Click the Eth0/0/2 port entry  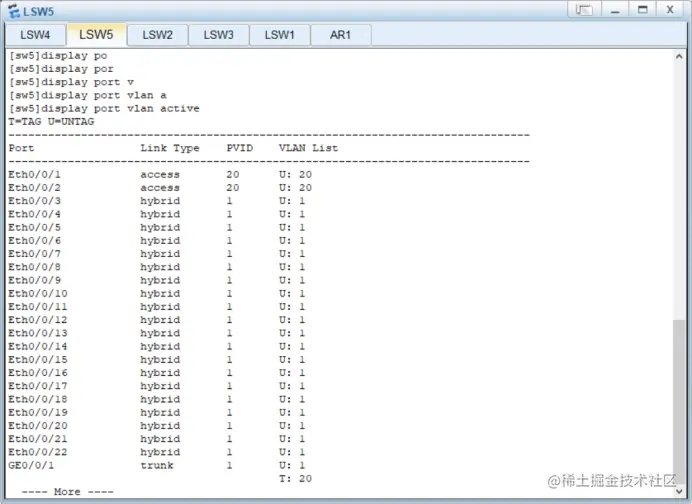point(34,188)
